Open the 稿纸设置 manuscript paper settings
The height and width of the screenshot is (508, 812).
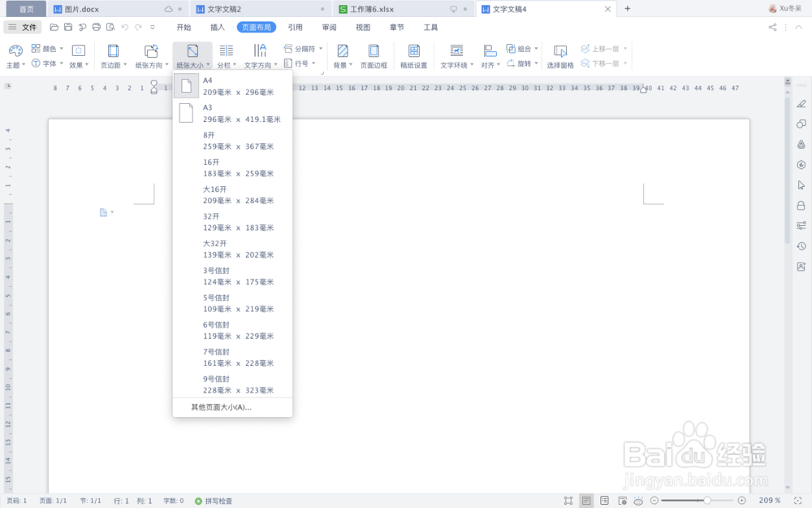(x=413, y=56)
